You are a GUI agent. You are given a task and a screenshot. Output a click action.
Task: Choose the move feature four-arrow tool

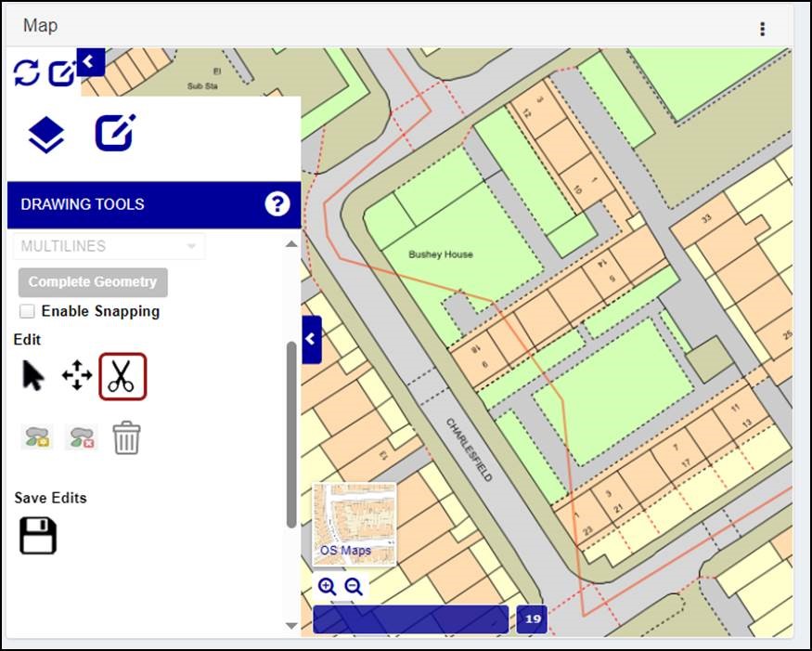(x=77, y=375)
